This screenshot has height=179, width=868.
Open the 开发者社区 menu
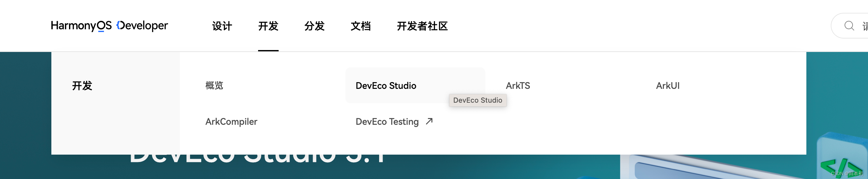[422, 26]
